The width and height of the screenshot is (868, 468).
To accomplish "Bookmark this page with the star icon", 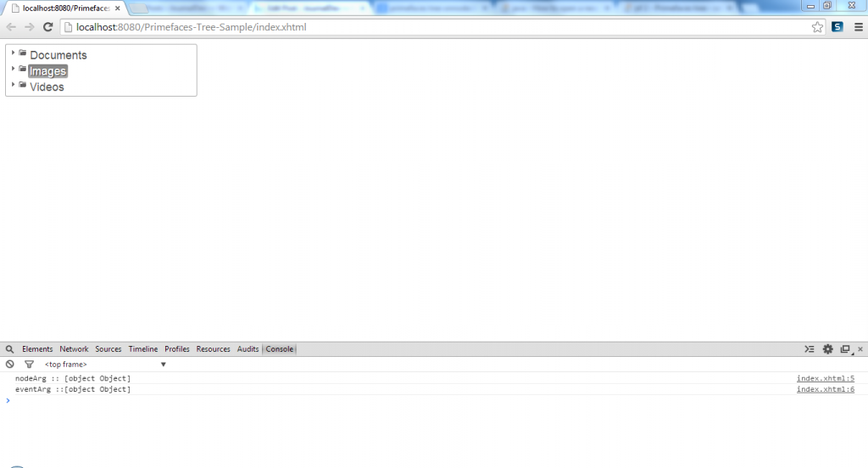I will (817, 27).
